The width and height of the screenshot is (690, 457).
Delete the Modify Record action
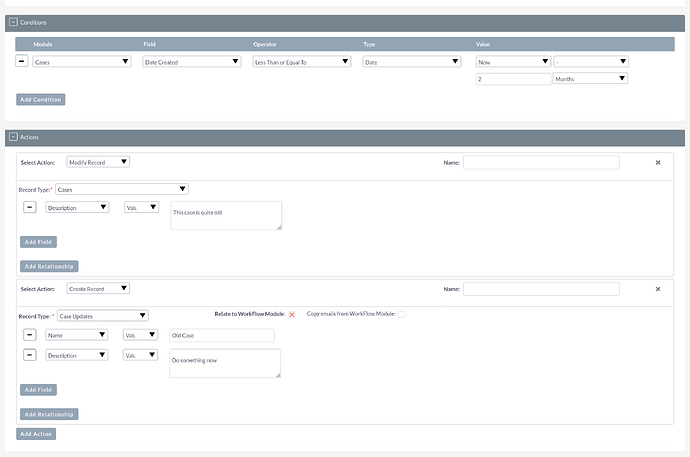(657, 162)
